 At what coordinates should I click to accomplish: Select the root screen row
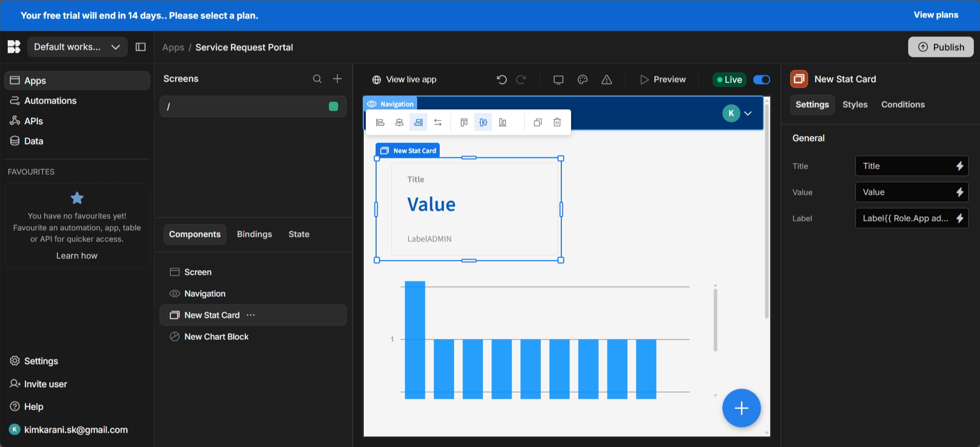coord(253,107)
